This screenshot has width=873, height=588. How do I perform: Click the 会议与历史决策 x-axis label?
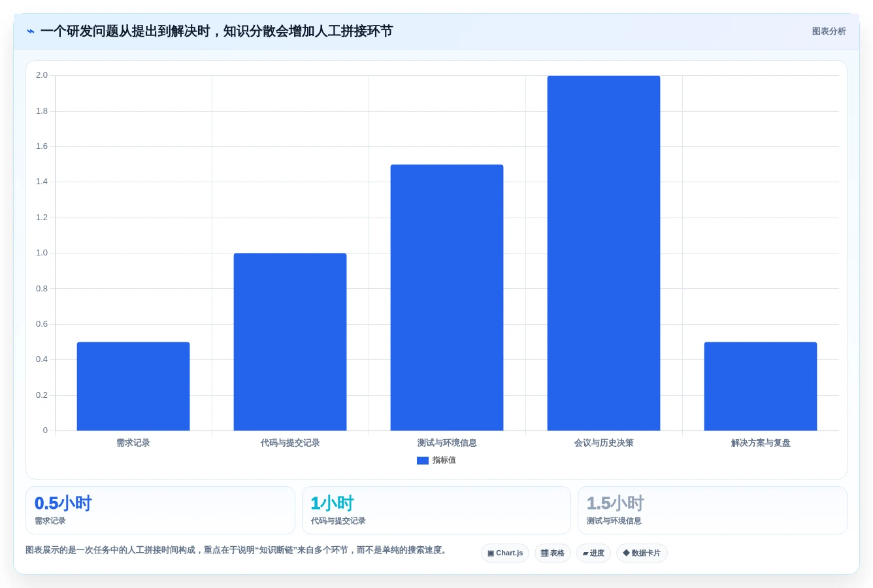pos(604,443)
